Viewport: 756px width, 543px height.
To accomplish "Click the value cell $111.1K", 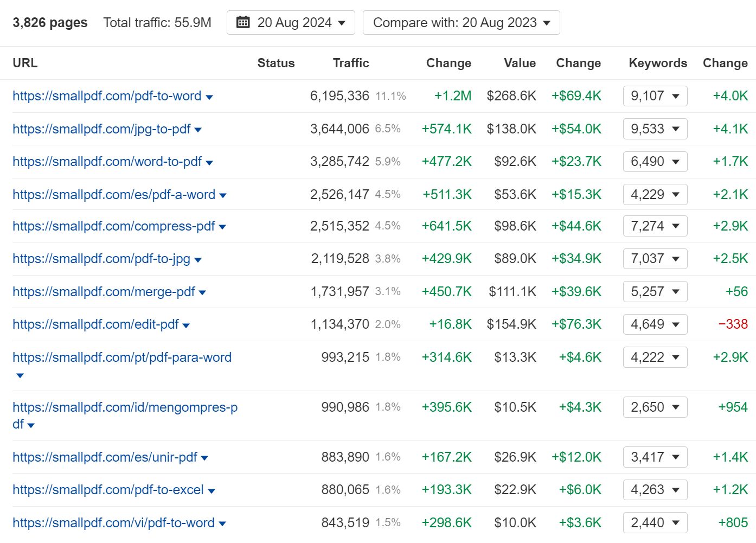I will click(512, 292).
